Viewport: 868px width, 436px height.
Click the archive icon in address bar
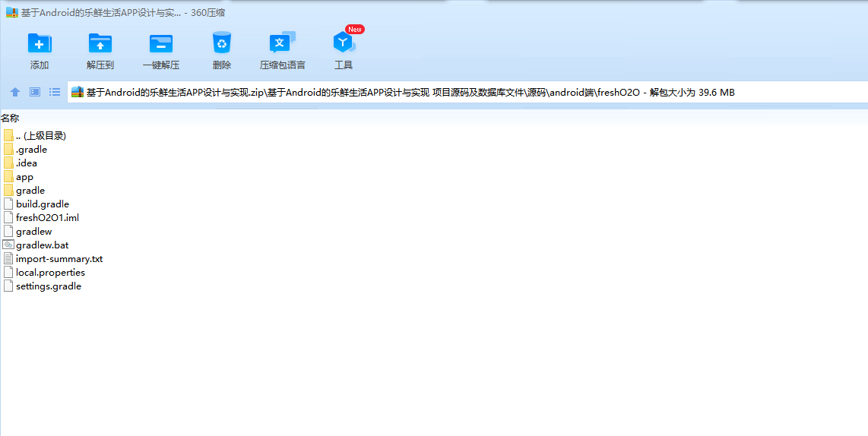pos(78,93)
